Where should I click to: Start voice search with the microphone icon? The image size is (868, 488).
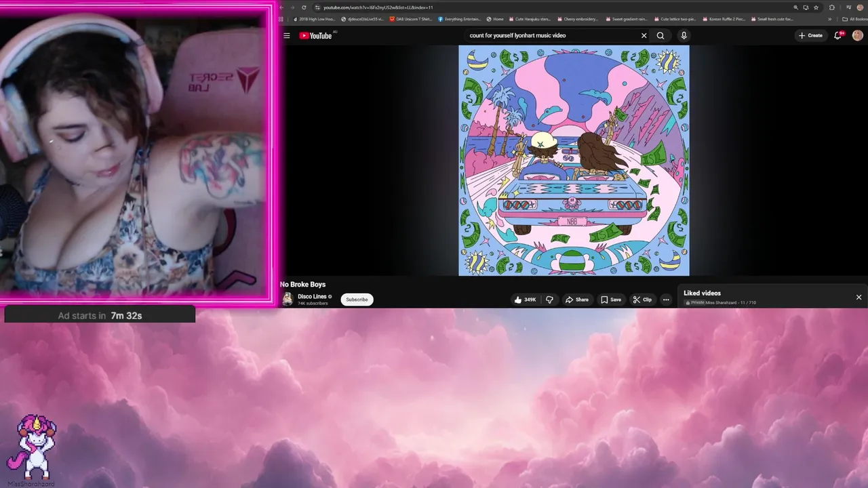pos(684,35)
